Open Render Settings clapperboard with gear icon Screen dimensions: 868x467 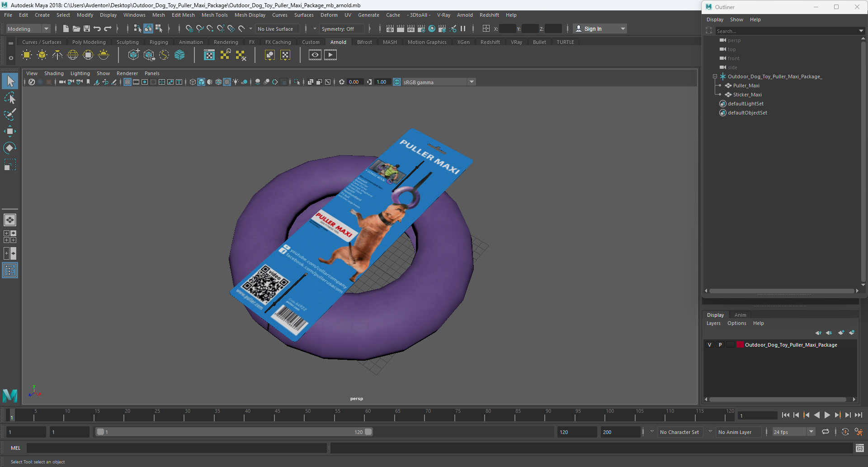click(x=421, y=29)
